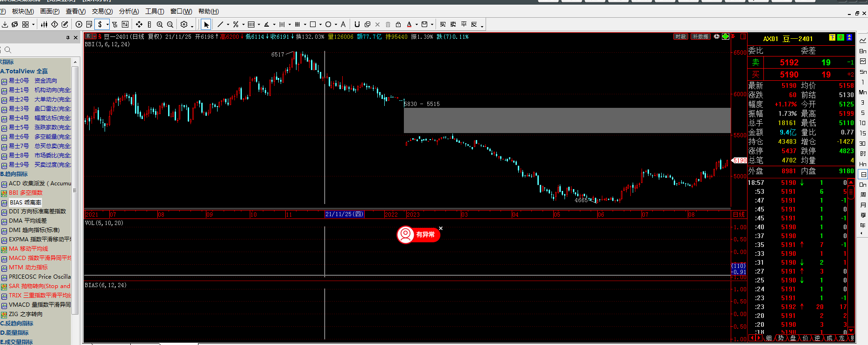Click the 21/11/25(四) date marker on timeline

tap(345, 214)
